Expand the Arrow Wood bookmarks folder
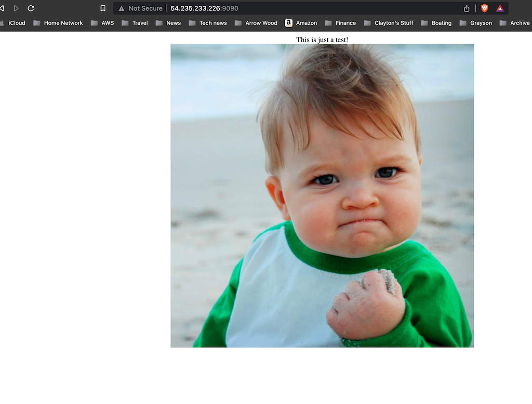532x404 pixels. pos(256,23)
